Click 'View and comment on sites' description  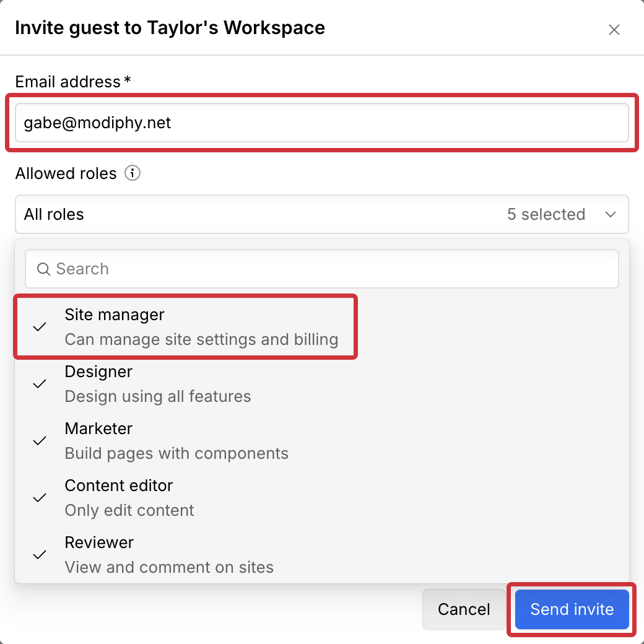[169, 567]
